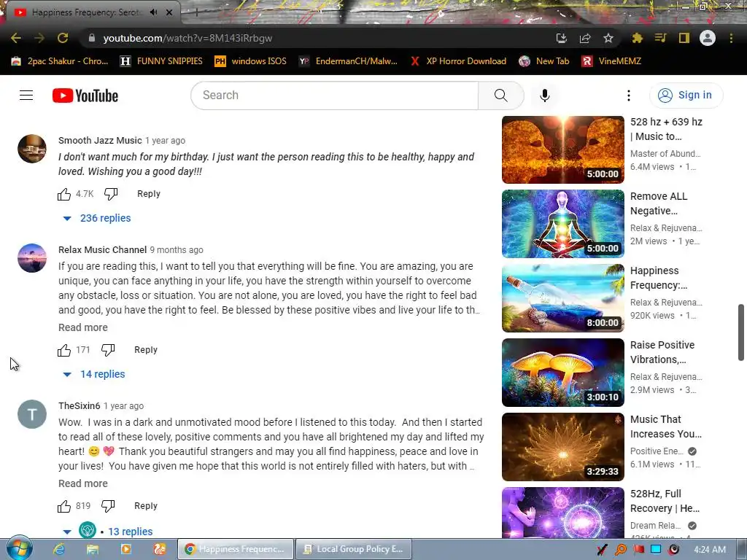This screenshot has height=560, width=747.
Task: Click the browser back arrow
Action: pyautogui.click(x=16, y=38)
